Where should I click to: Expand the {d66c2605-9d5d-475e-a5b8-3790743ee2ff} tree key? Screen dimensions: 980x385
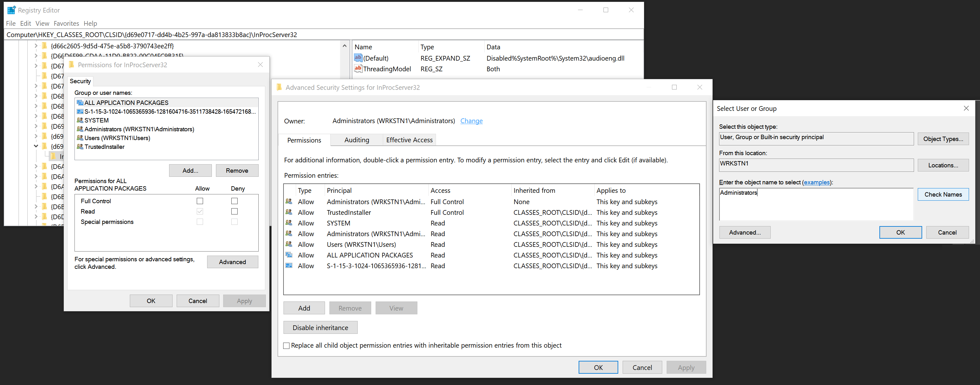[x=36, y=46]
